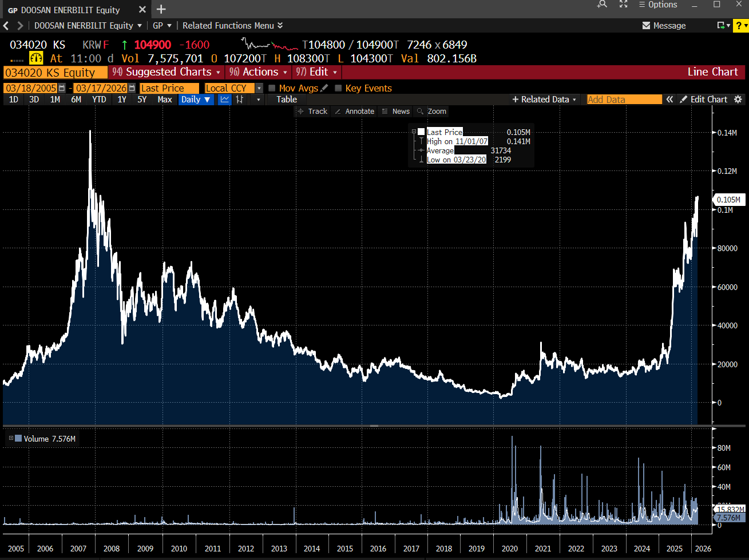The height and width of the screenshot is (560, 749).
Task: Select the 1D range
Action: [x=14, y=100]
